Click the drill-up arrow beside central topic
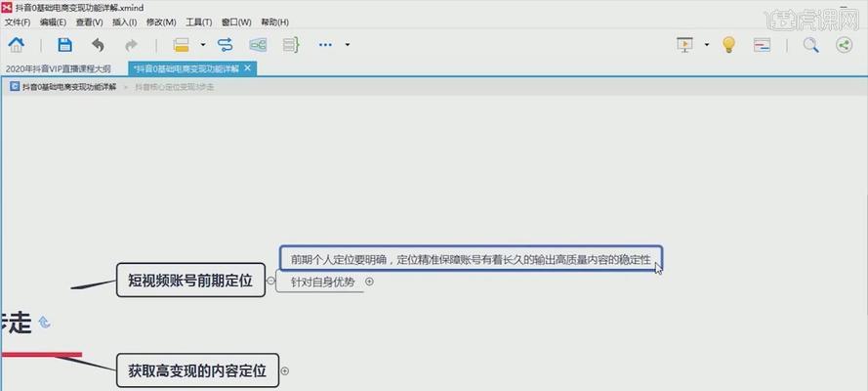868x391 pixels. 44,322
